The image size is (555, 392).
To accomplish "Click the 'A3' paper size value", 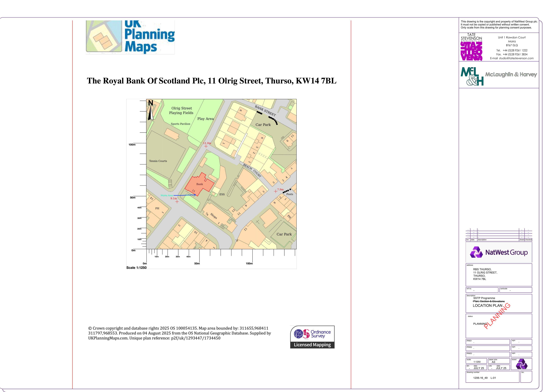I will [x=493, y=362].
